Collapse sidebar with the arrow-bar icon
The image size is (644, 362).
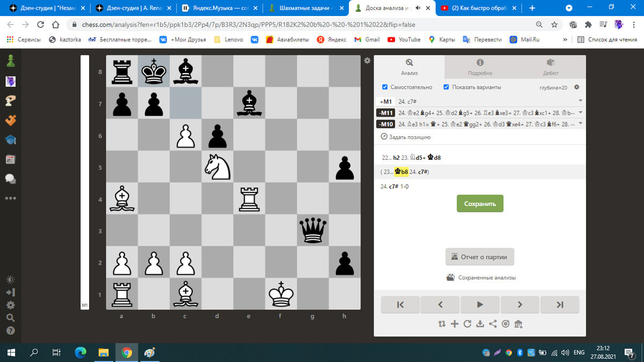[x=10, y=293]
